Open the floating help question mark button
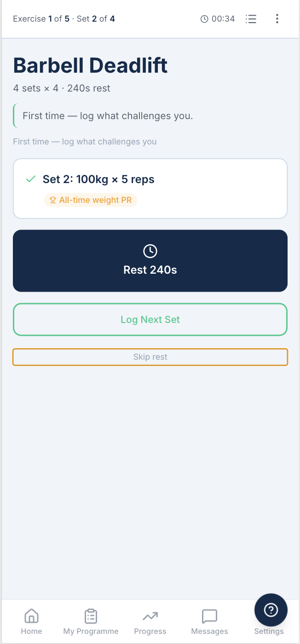The height and width of the screenshot is (644, 300). click(x=271, y=609)
